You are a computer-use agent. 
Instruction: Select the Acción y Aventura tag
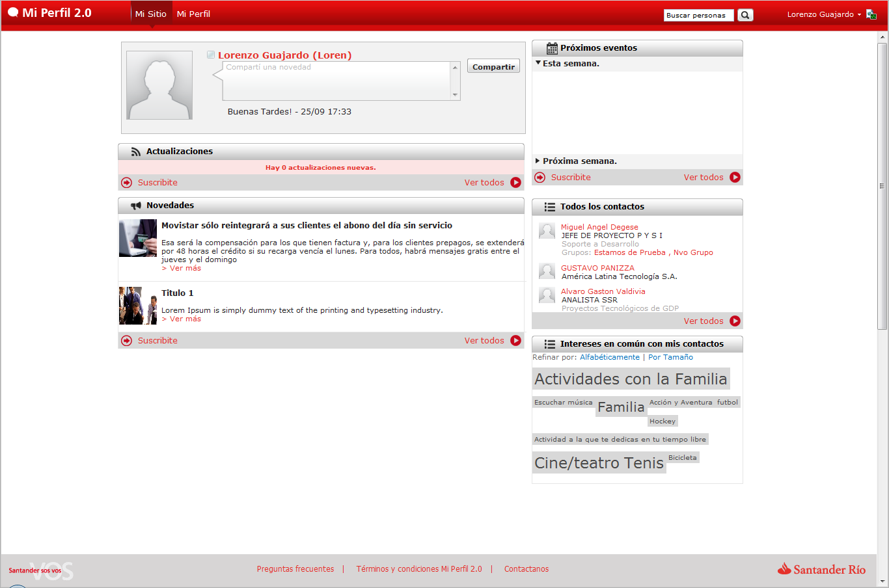point(681,403)
